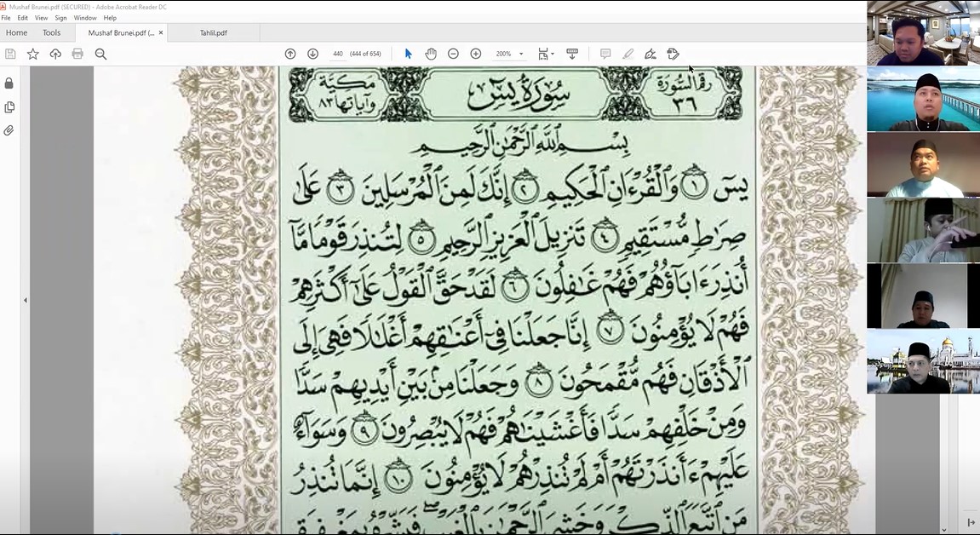Screen dimensions: 980x535
Task: Select participant video with dark side bars
Action: tap(923, 296)
